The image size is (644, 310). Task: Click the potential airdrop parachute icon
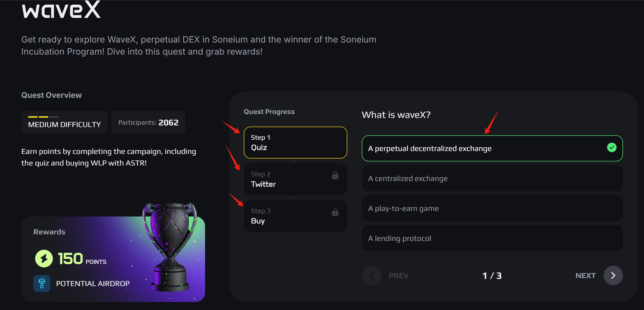(x=42, y=283)
